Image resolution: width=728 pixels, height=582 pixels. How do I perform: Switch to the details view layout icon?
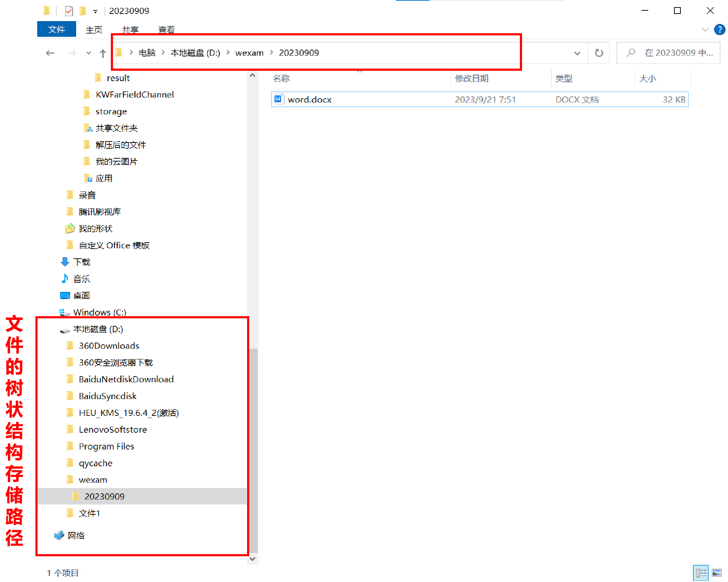tap(700, 573)
